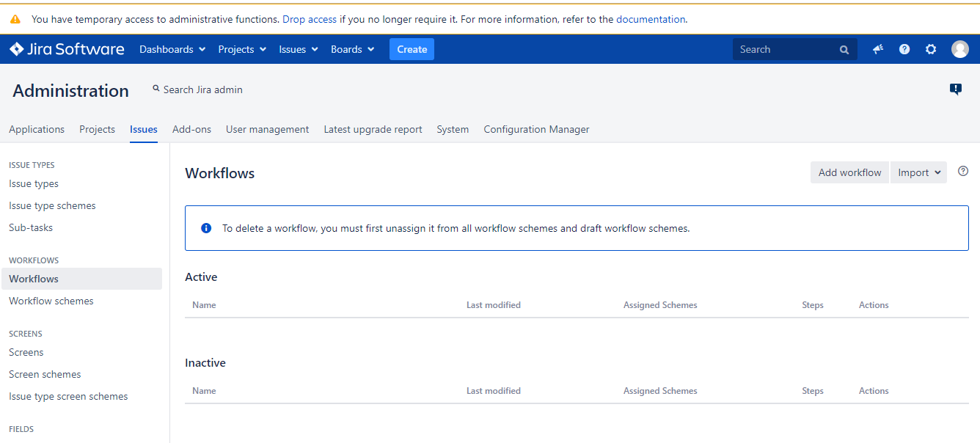
Task: Click the Search Jira admin field
Action: [197, 89]
